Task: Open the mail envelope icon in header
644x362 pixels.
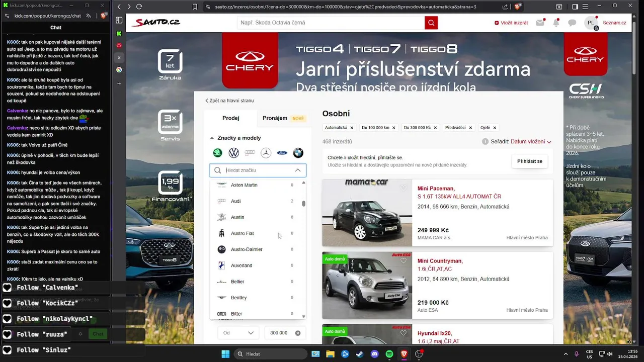Action: tap(540, 23)
